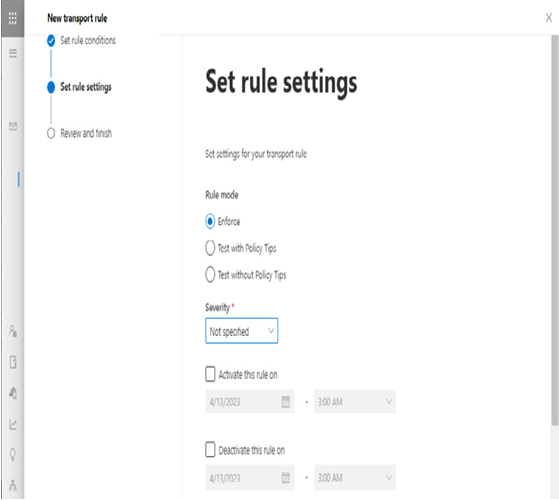Toggle the hamburger navigation menu
559x500 pixels.
click(x=13, y=53)
